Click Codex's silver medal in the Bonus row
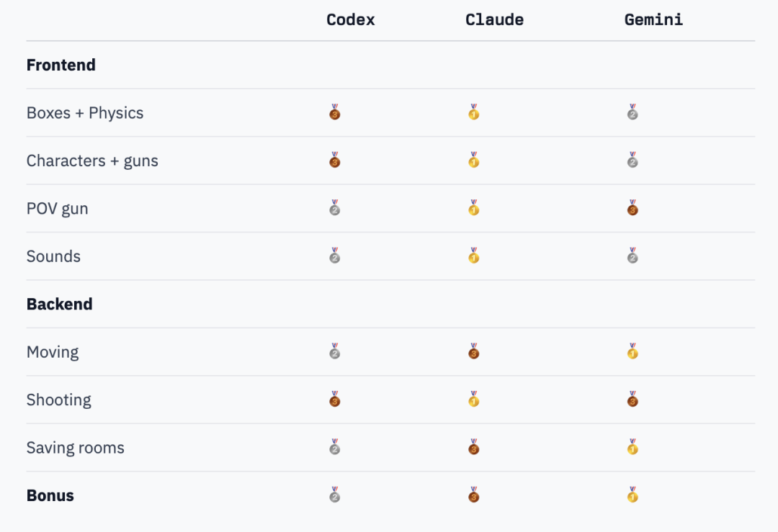This screenshot has width=778, height=532. [334, 495]
